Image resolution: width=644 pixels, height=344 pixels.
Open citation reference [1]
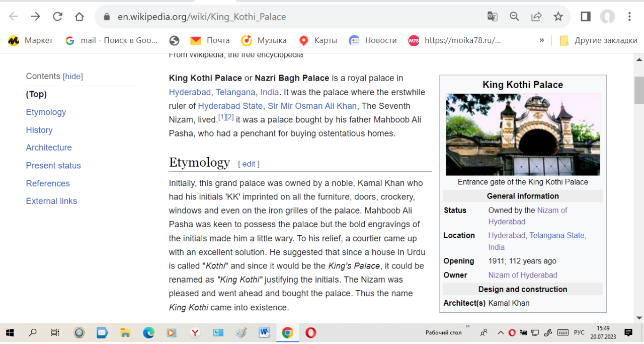click(x=222, y=117)
